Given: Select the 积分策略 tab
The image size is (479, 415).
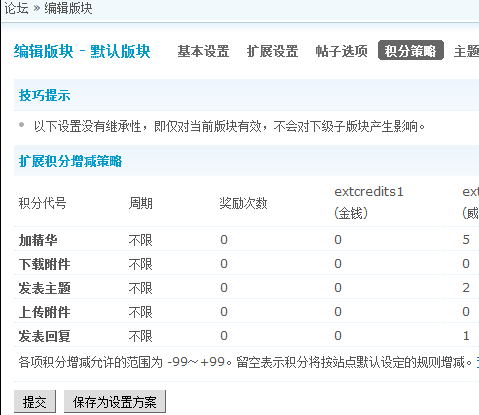Looking at the screenshot, I should (x=411, y=50).
